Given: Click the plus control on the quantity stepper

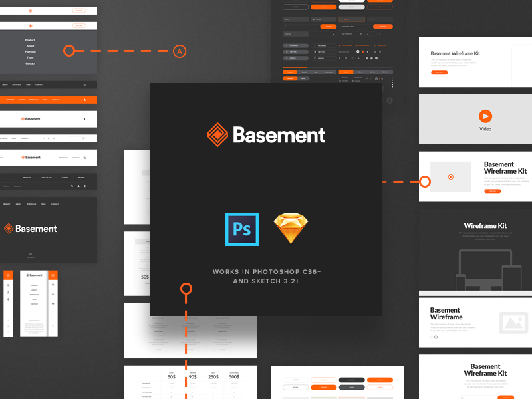Looking at the screenshot, I should point(379,34).
